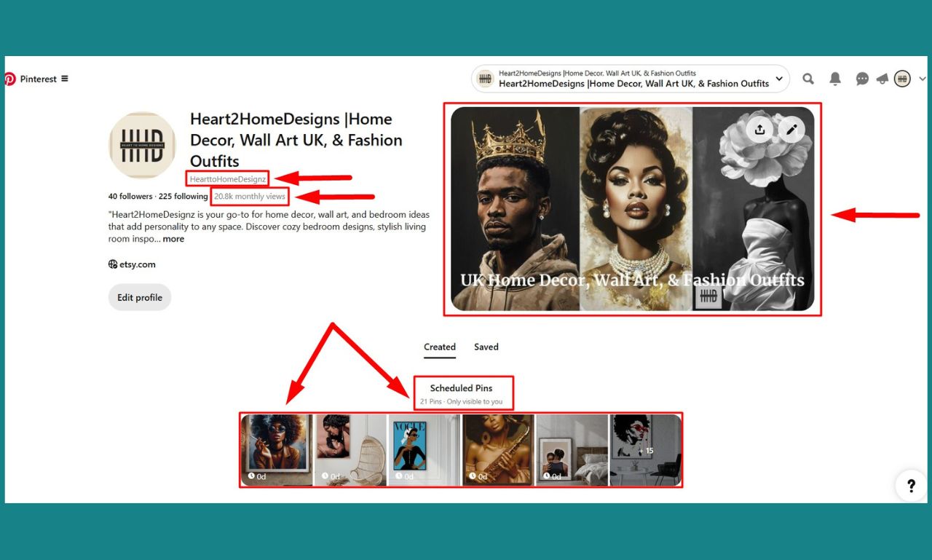The width and height of the screenshot is (932, 560).
Task: Open the hamburger menu beside Pinterest
Action: [x=65, y=79]
